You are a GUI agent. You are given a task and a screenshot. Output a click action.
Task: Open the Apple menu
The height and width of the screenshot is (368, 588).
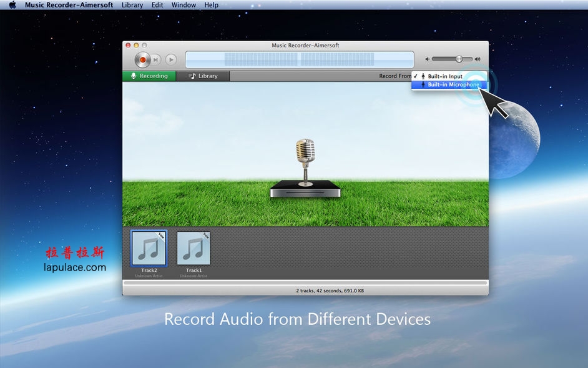[12, 5]
